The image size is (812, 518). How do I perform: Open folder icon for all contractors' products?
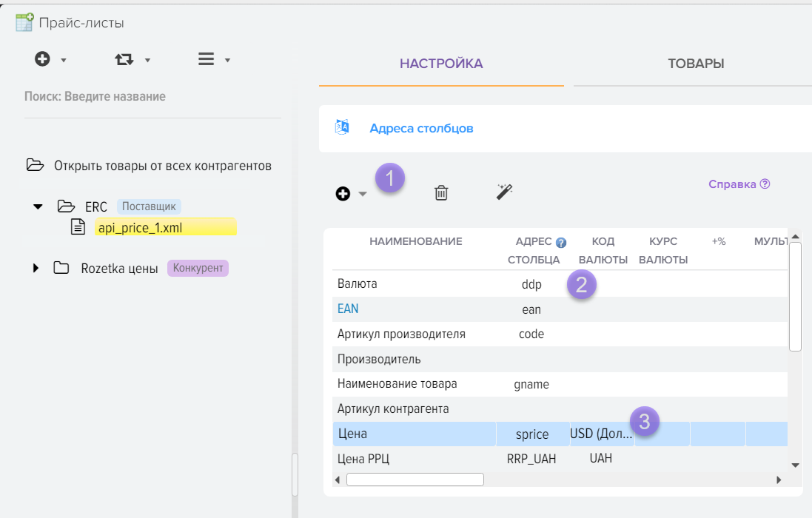[34, 165]
